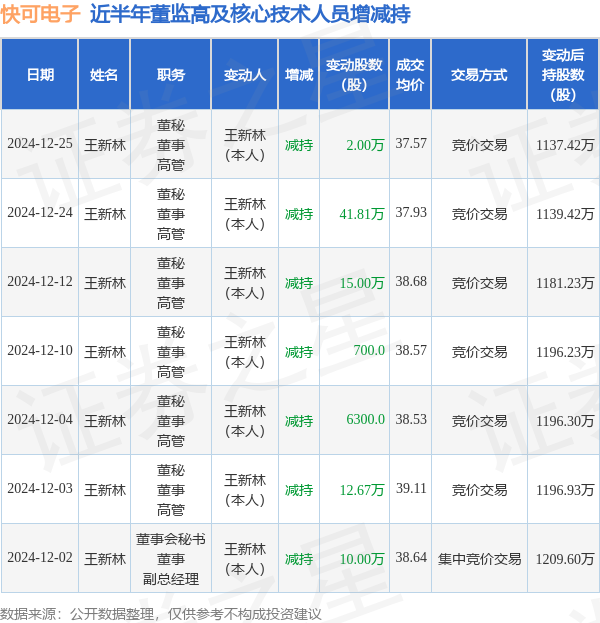600x623 pixels.
Task: Click the 董事会秘书 董事 副总经理 position cell
Action: 171,558
